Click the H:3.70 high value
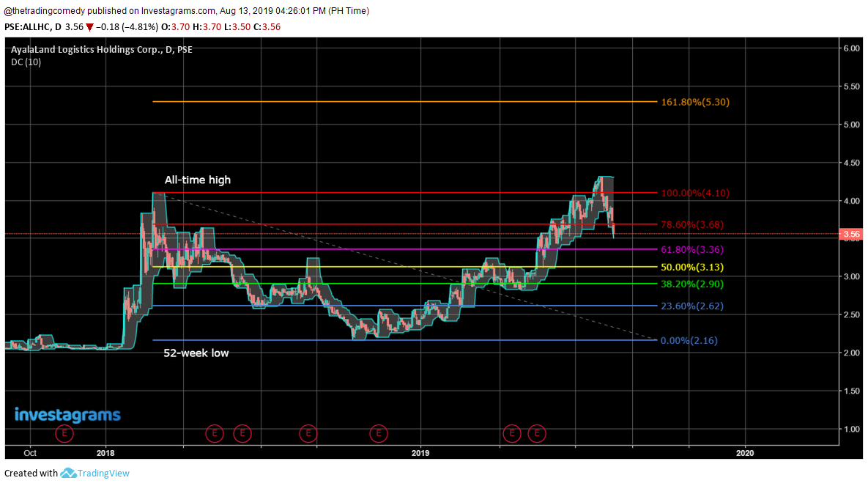This screenshot has height=486, width=868. point(207,26)
